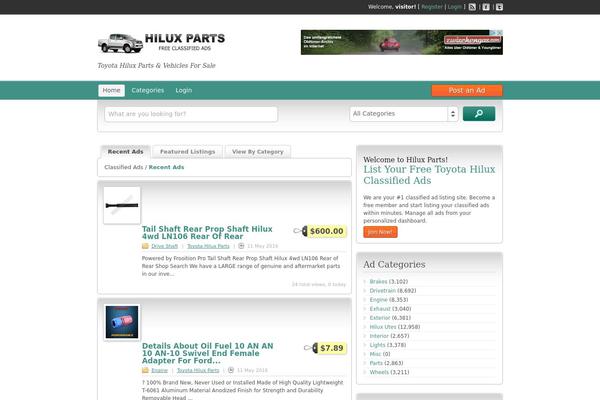600x400 pixels.
Task: Switch to the Recent Ads tab
Action: point(125,152)
